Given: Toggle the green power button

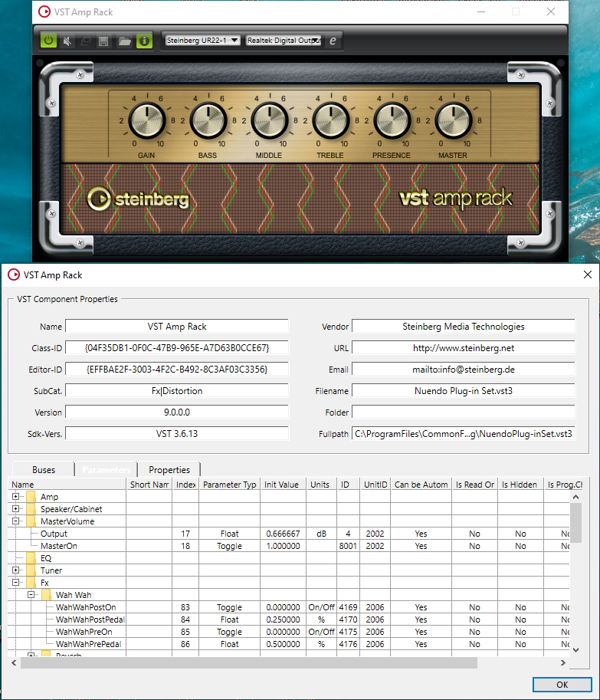Looking at the screenshot, I should (x=48, y=41).
